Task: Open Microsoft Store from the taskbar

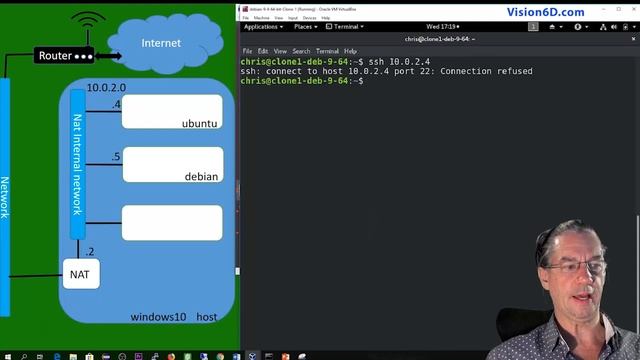Action: click(89, 356)
